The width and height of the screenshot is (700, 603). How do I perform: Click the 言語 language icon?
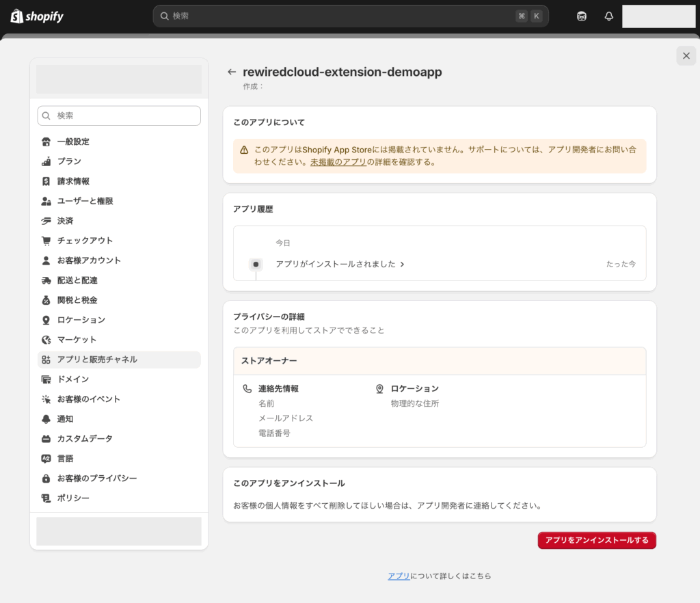46,458
